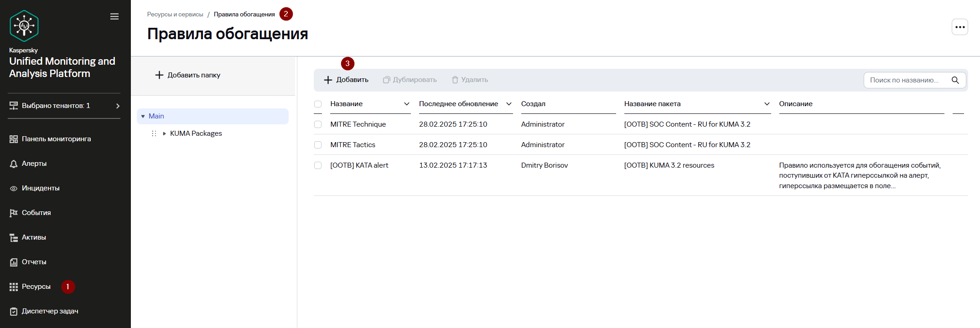Image resolution: width=980 pixels, height=328 pixels.
Task: Open the three-dots more options menu
Action: (x=960, y=27)
